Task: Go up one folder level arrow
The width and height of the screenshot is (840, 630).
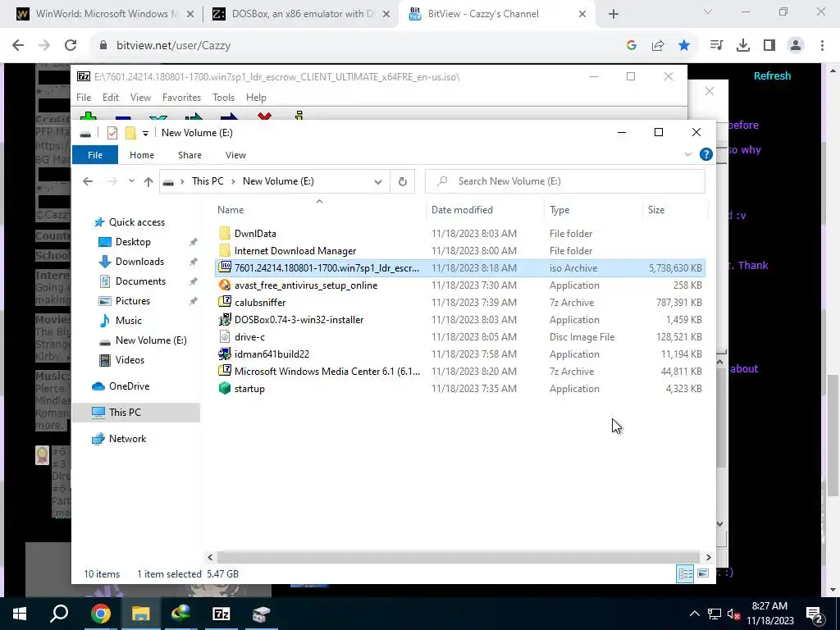Action: pos(148,181)
